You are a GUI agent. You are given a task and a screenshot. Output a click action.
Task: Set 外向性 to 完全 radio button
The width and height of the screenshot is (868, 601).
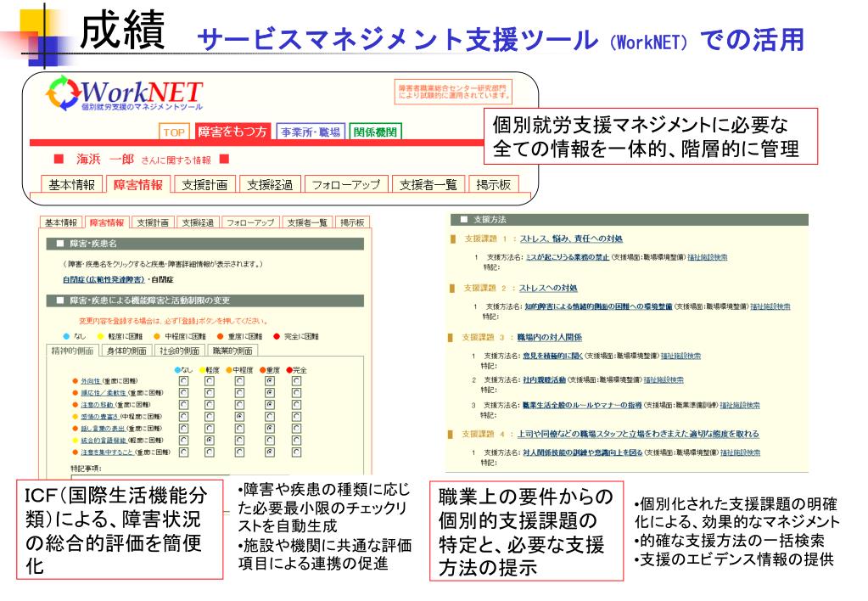click(297, 381)
